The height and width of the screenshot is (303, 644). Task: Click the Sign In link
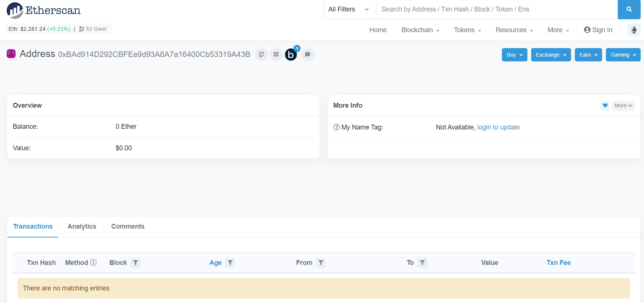tap(598, 30)
